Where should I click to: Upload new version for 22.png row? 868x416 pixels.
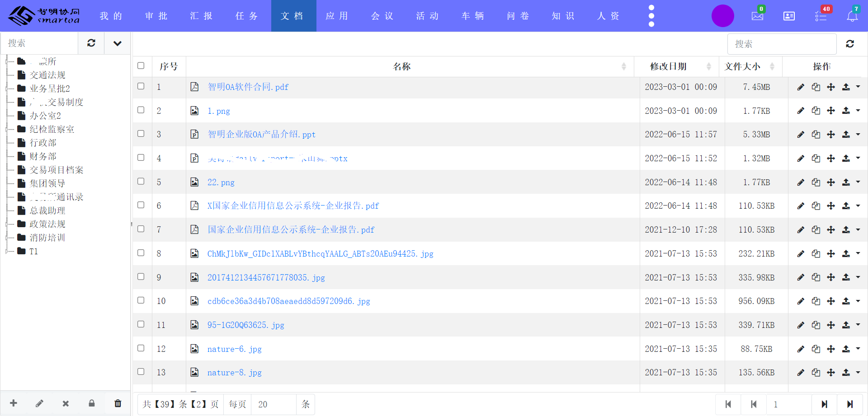[x=846, y=182]
